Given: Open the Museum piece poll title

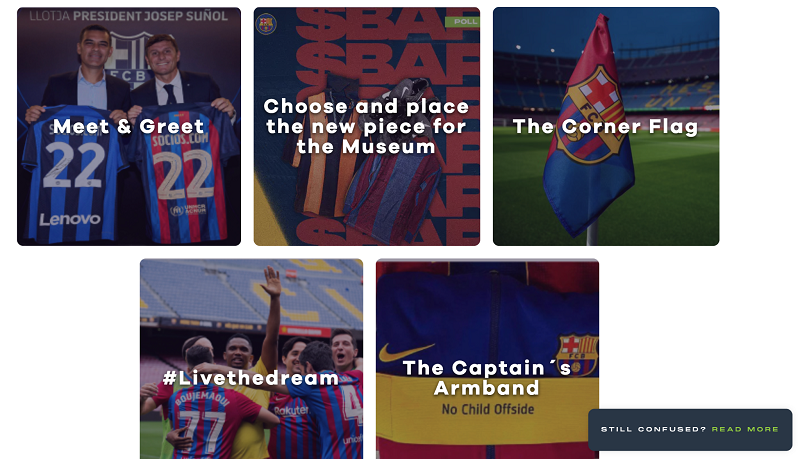Looking at the screenshot, I should pyautogui.click(x=366, y=126).
